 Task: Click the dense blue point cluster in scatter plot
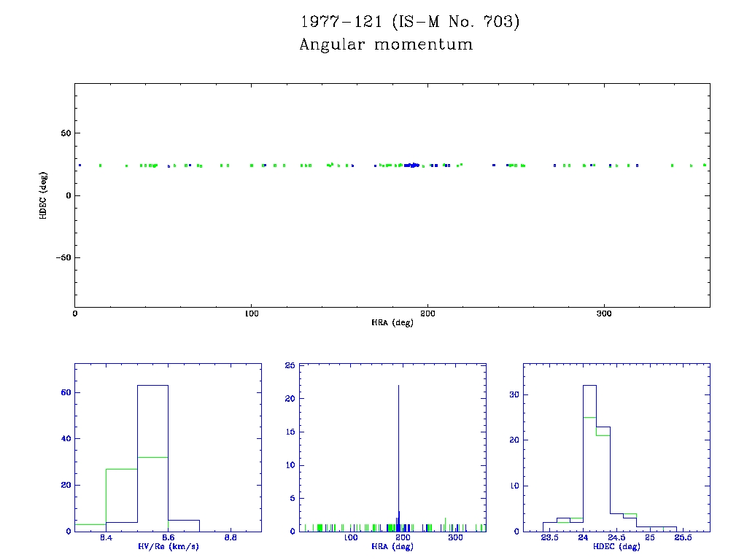(413, 166)
